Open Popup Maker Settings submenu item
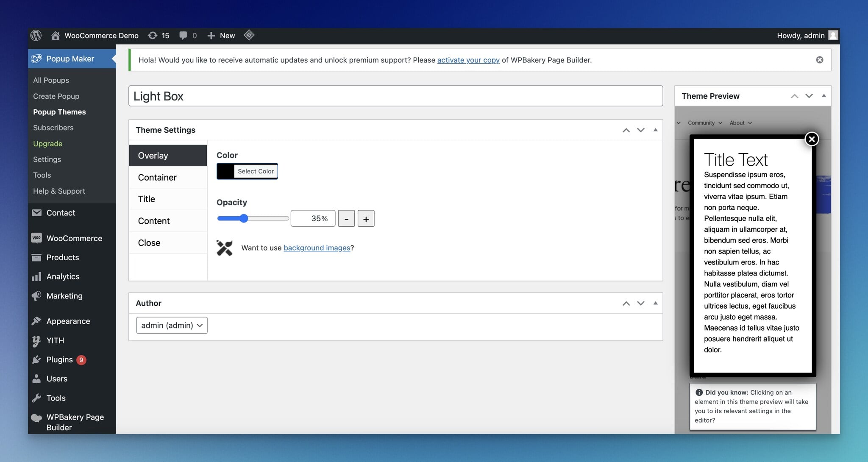Viewport: 868px width, 462px height. point(47,159)
